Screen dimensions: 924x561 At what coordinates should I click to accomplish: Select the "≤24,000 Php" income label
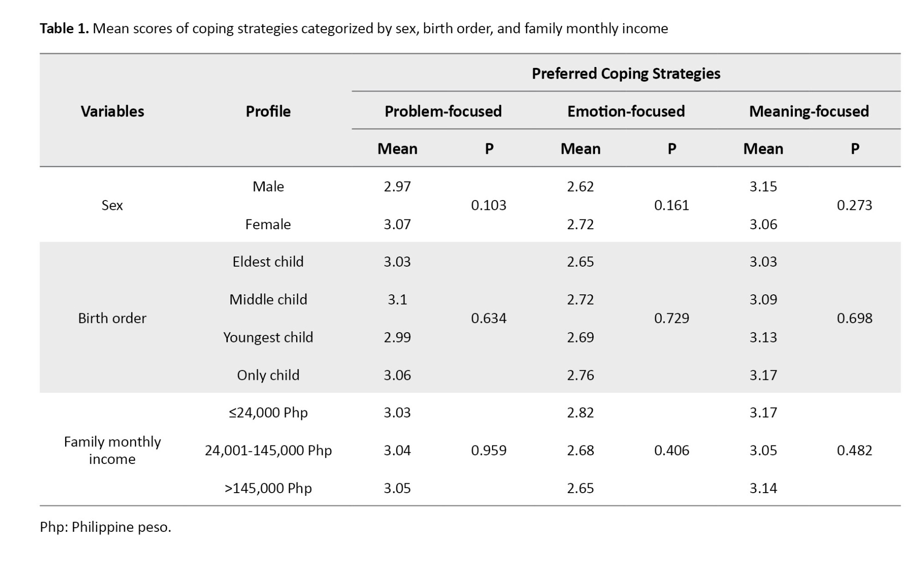(x=268, y=412)
